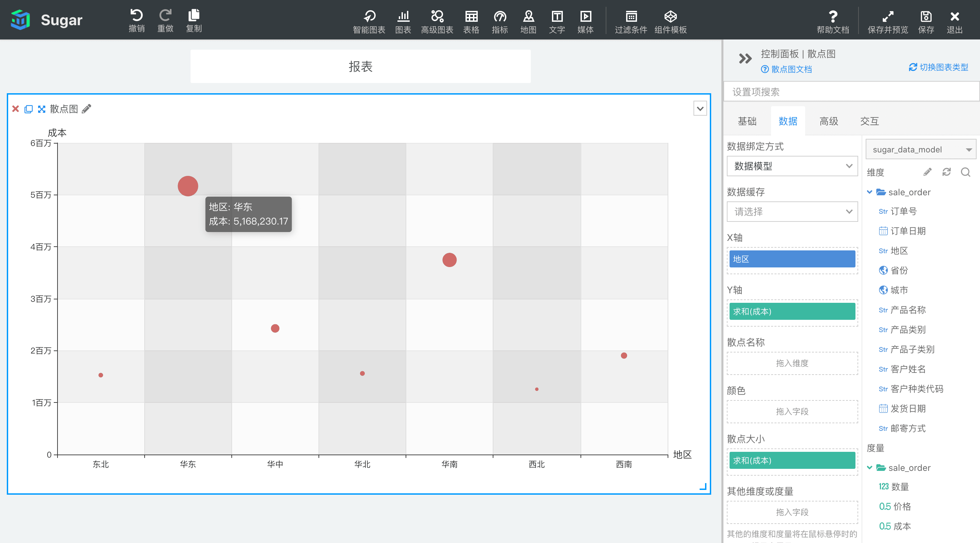The height and width of the screenshot is (543, 980).
Task: Click the 复制 copy icon
Action: pos(194,16)
